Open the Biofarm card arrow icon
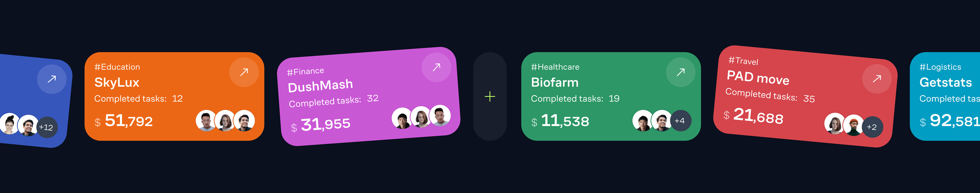 (x=681, y=72)
